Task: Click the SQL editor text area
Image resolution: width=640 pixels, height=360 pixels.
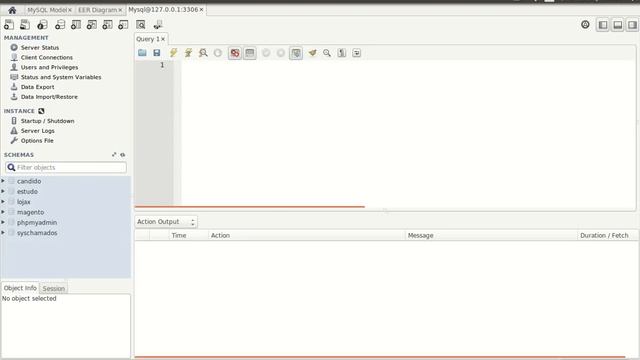Action: pos(407,132)
